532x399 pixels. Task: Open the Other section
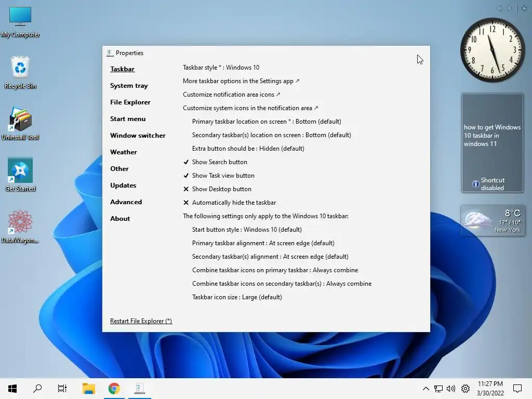pos(119,169)
